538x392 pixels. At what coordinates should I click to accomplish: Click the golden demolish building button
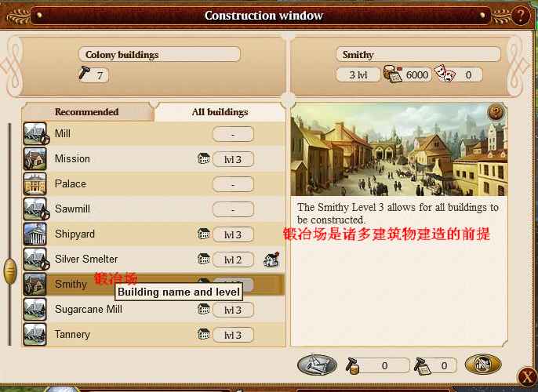[x=483, y=365]
